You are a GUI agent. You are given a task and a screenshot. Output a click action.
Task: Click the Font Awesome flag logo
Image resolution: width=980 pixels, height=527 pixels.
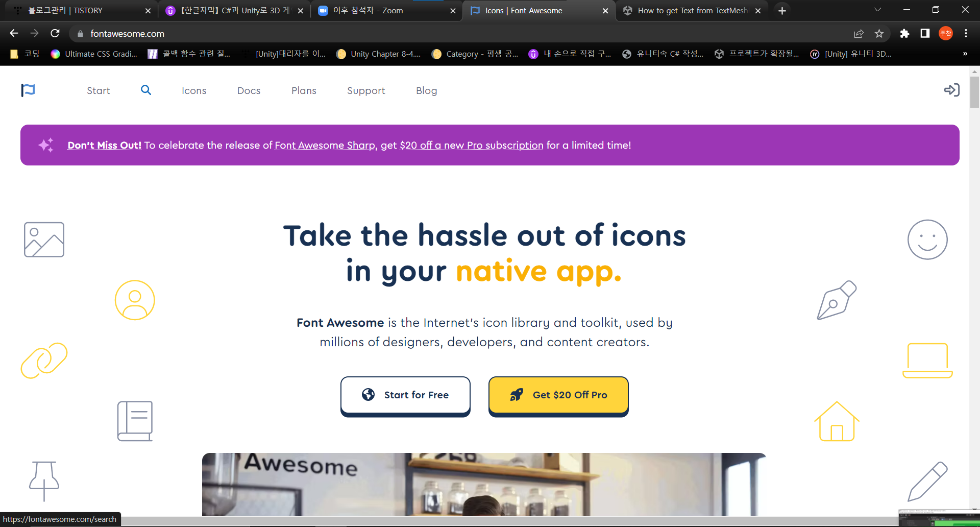(28, 90)
